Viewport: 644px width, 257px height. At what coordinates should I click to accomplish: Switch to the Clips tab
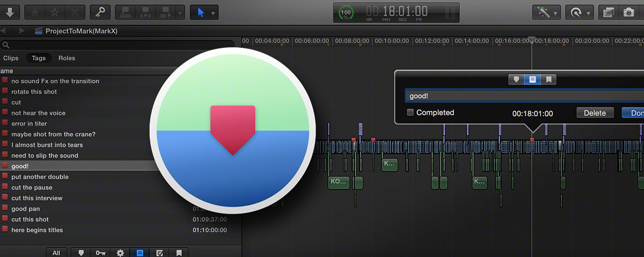pos(11,58)
